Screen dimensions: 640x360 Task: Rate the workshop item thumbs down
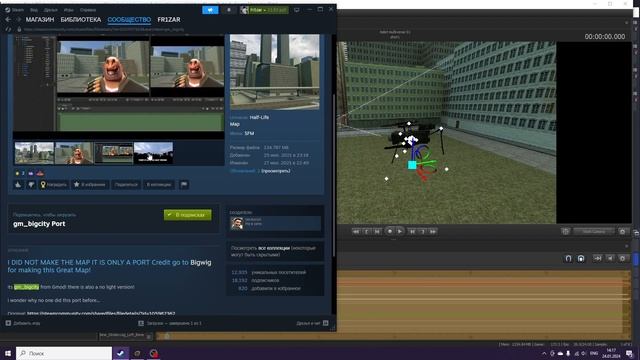(31, 184)
